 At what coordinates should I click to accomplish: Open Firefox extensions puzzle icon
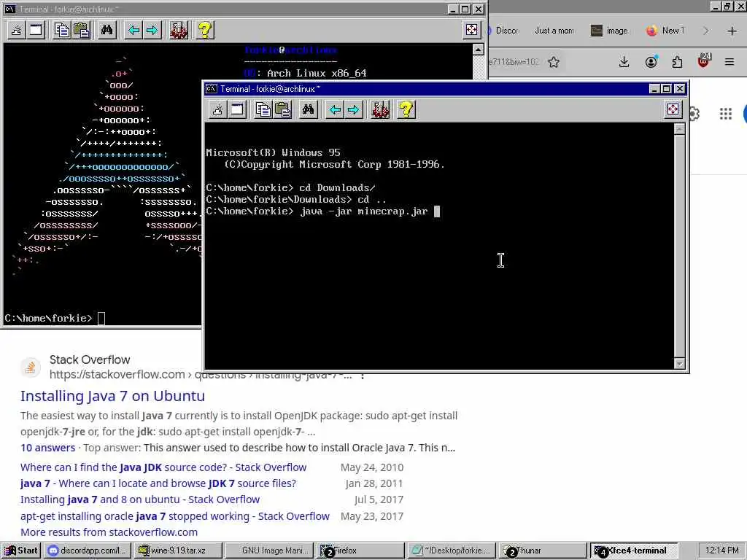pyautogui.click(x=677, y=62)
